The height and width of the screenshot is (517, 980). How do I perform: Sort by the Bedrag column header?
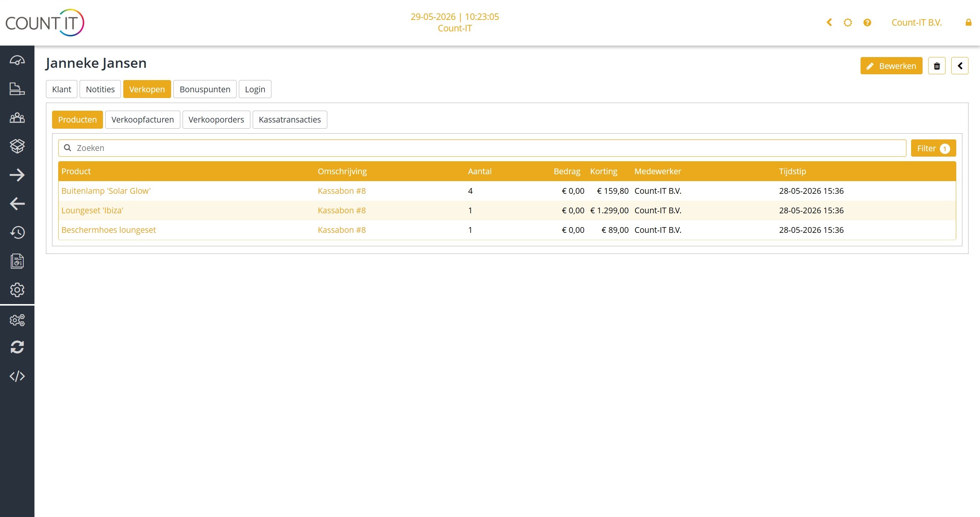point(567,171)
